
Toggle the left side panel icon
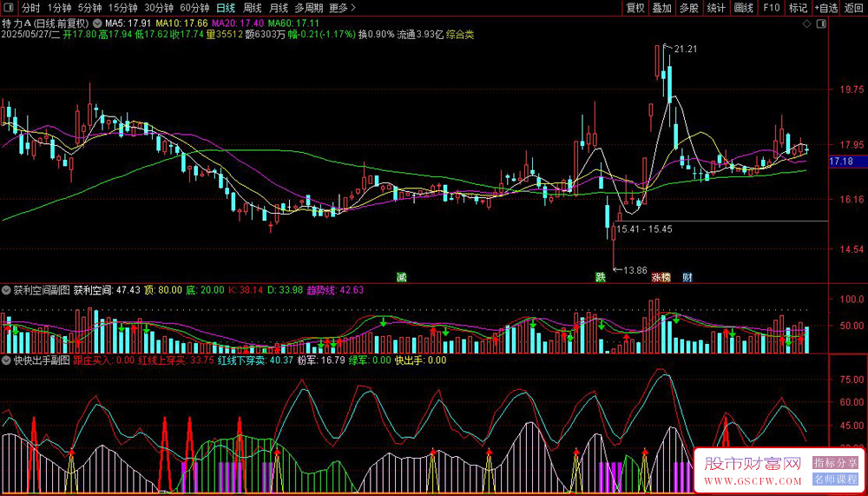tap(9, 9)
